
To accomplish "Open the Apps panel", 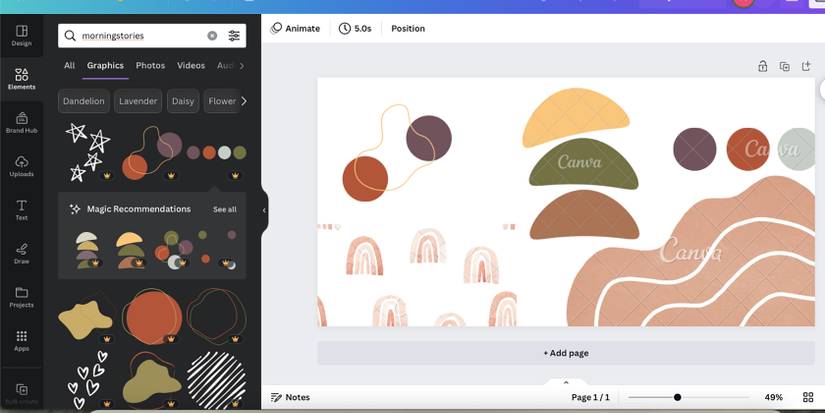I will pos(22,341).
